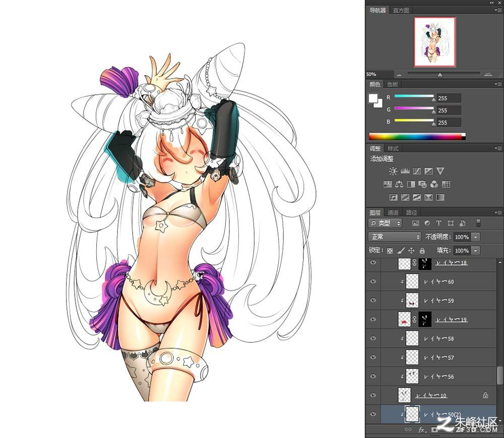This screenshot has width=504, height=438.
Task: Expand the opacity 100% dropdown arrow
Action: [475, 237]
